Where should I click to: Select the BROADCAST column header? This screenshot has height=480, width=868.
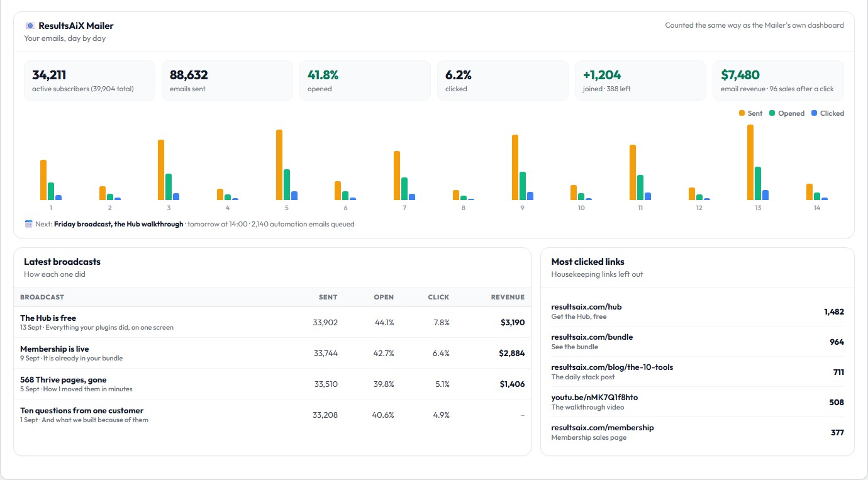point(42,297)
